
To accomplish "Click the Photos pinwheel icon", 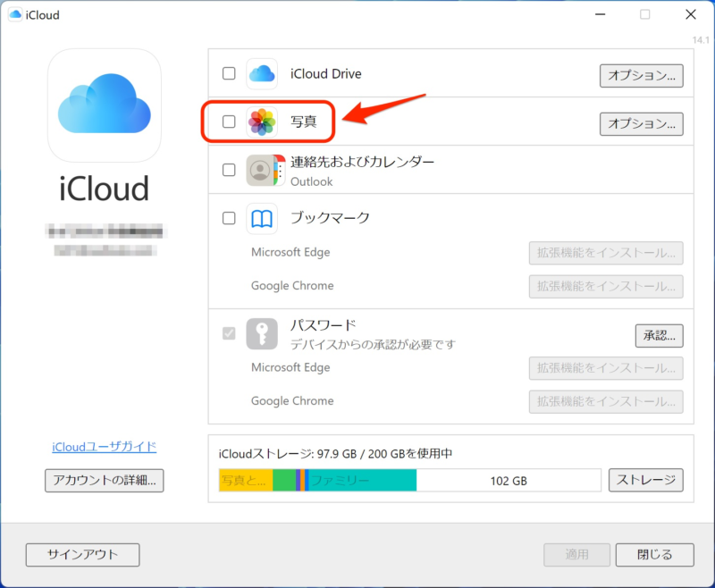I will [x=262, y=122].
